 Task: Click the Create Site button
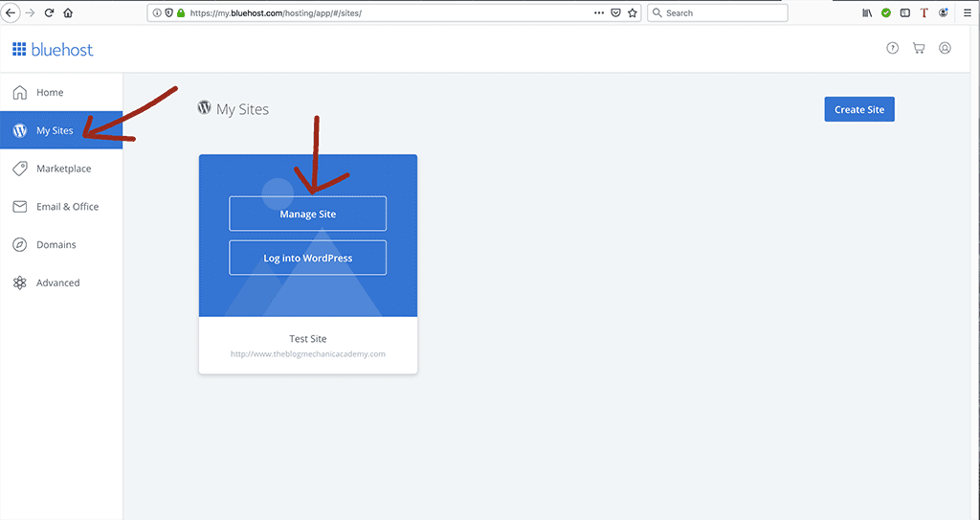pyautogui.click(x=858, y=109)
